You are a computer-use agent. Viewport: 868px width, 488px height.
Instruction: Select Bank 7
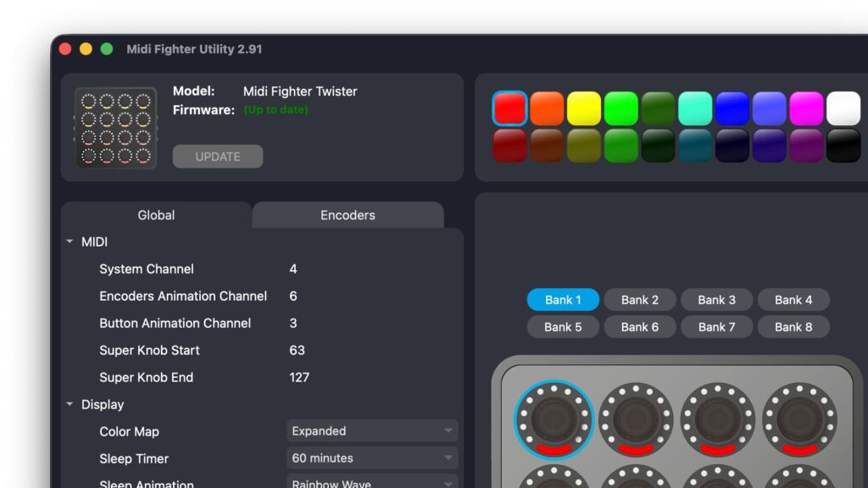pos(717,327)
